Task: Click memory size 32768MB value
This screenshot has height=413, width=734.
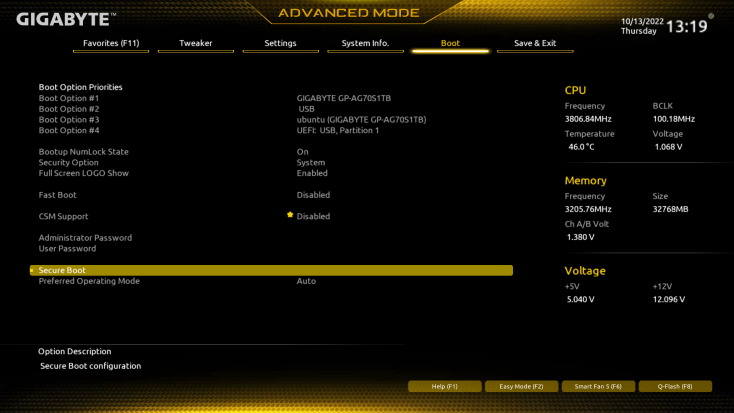Action: 670,209
